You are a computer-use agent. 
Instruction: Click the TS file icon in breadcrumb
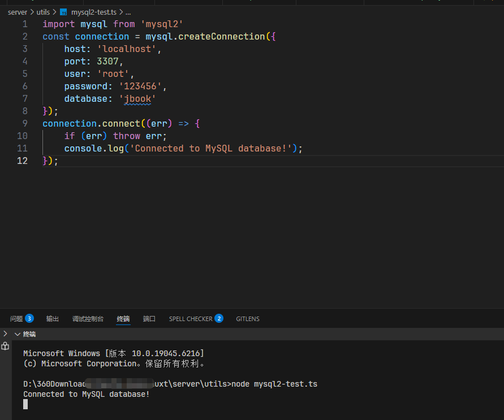[64, 12]
